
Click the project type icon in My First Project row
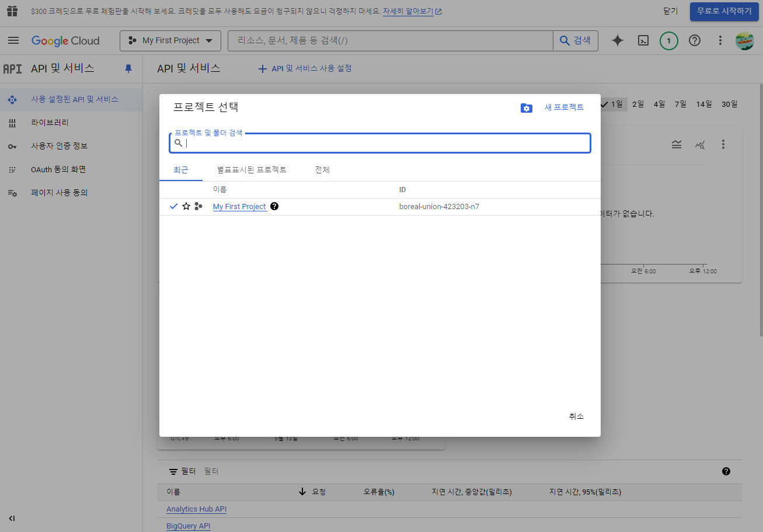pos(198,206)
